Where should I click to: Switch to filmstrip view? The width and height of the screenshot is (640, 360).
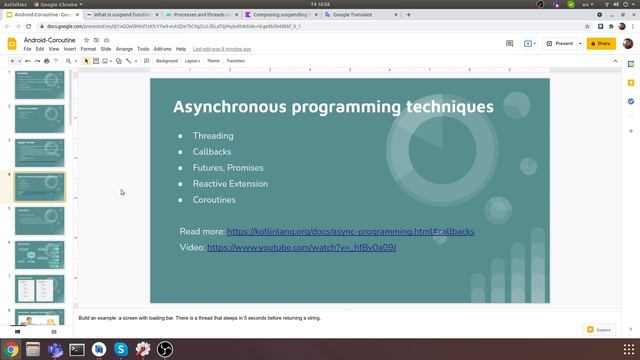pos(18,332)
